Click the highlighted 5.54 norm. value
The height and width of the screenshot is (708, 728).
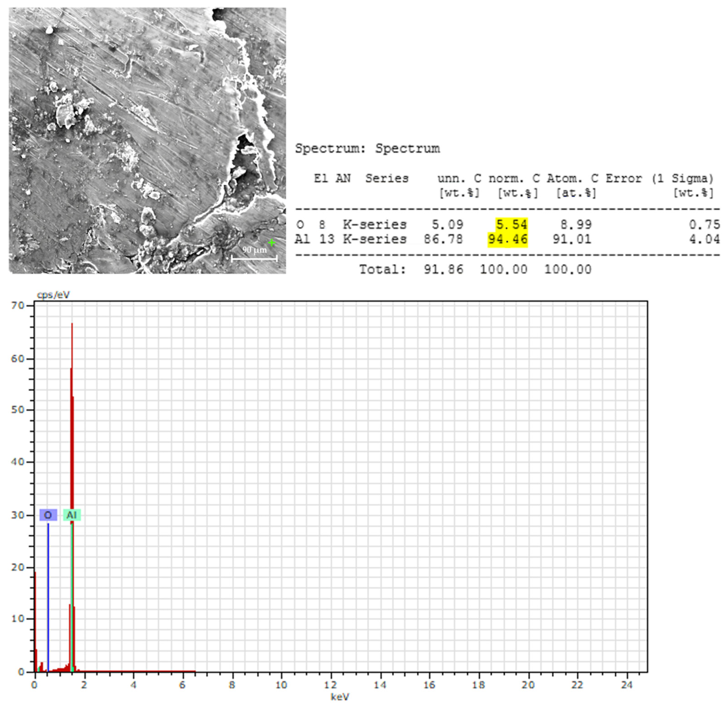[511, 224]
